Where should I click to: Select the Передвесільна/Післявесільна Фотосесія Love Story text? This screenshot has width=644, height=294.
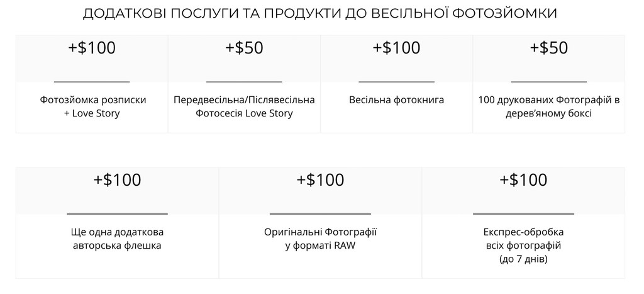244,106
